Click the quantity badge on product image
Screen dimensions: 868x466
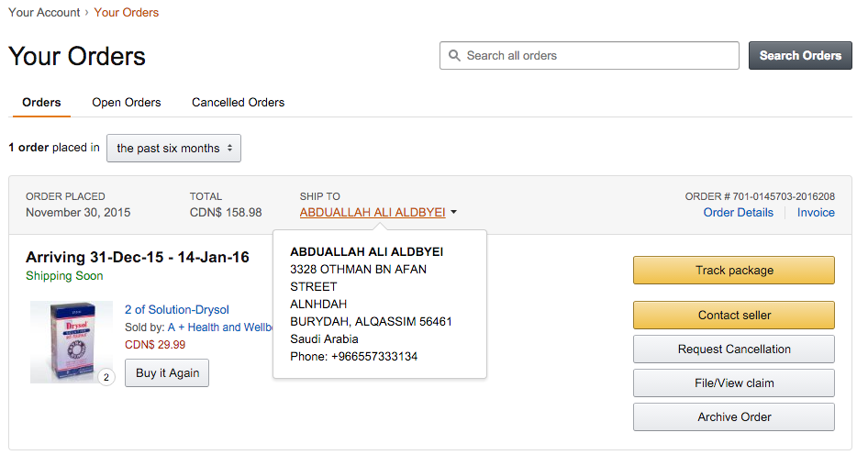106,377
